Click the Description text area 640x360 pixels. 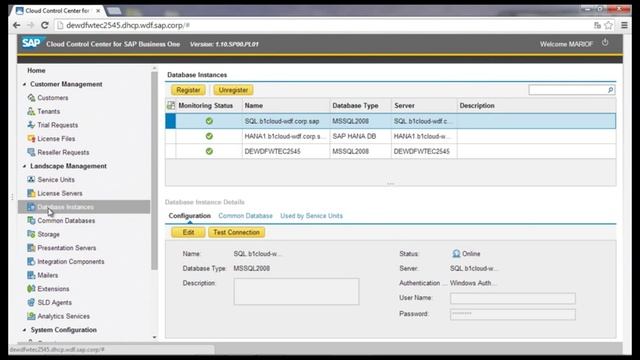(296, 291)
